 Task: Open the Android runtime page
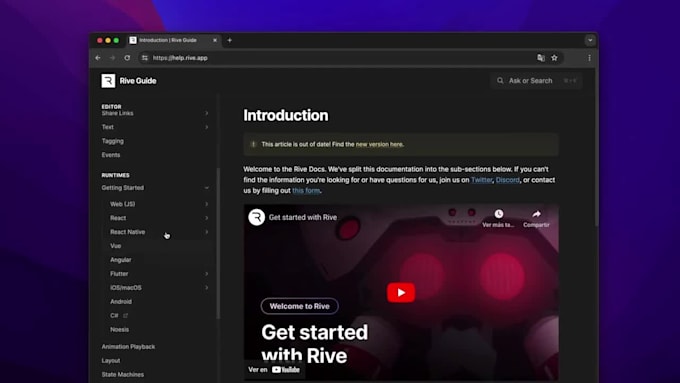pyautogui.click(x=121, y=301)
